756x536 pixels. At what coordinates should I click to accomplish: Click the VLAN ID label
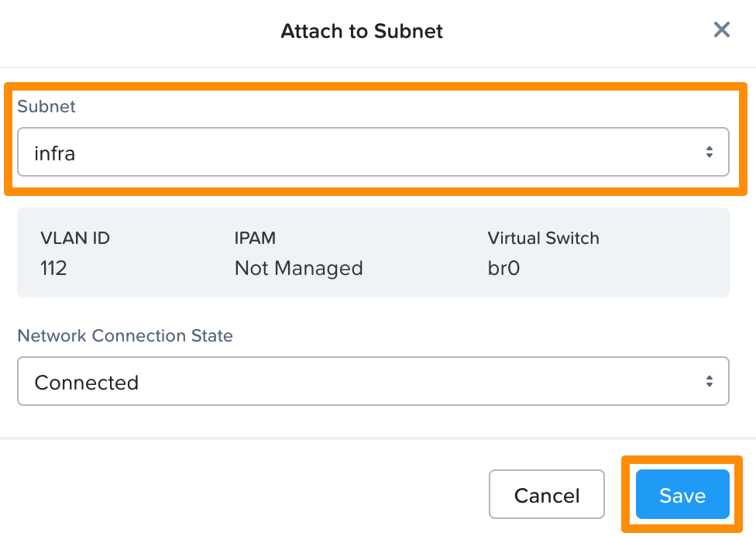[x=74, y=238]
